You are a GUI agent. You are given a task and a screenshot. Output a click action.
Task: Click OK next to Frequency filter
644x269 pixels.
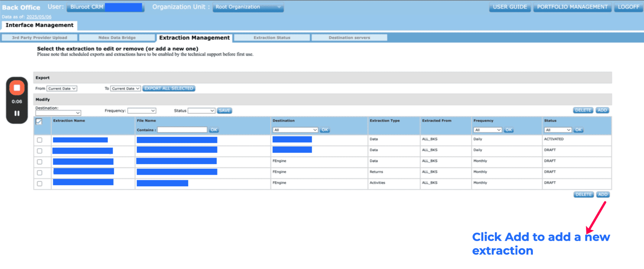[x=508, y=130]
